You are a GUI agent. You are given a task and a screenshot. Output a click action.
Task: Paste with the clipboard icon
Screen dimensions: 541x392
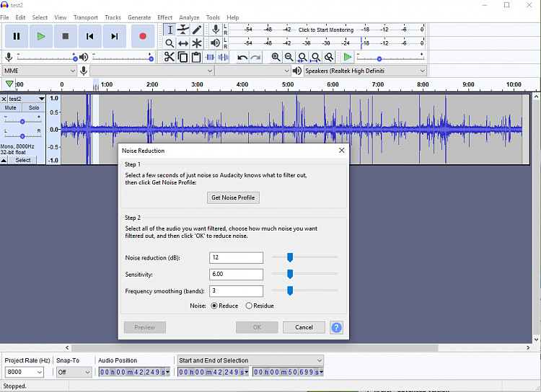(196, 57)
